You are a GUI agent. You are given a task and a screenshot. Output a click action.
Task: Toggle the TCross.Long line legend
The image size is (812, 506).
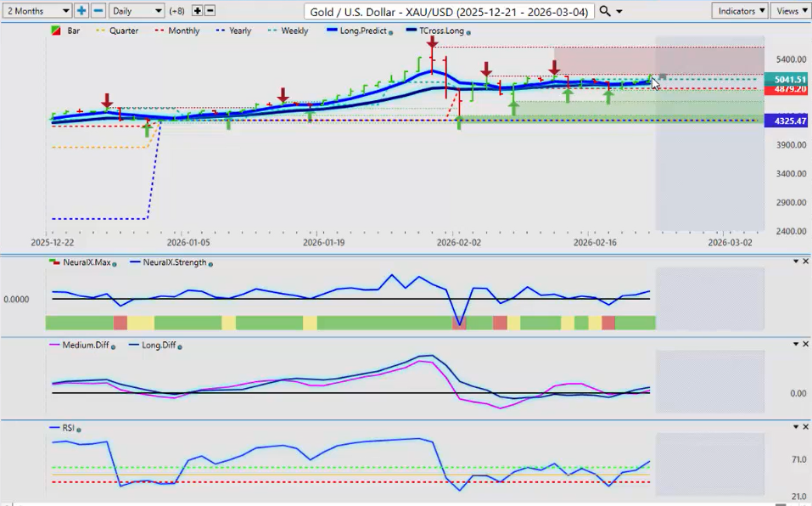click(x=439, y=31)
